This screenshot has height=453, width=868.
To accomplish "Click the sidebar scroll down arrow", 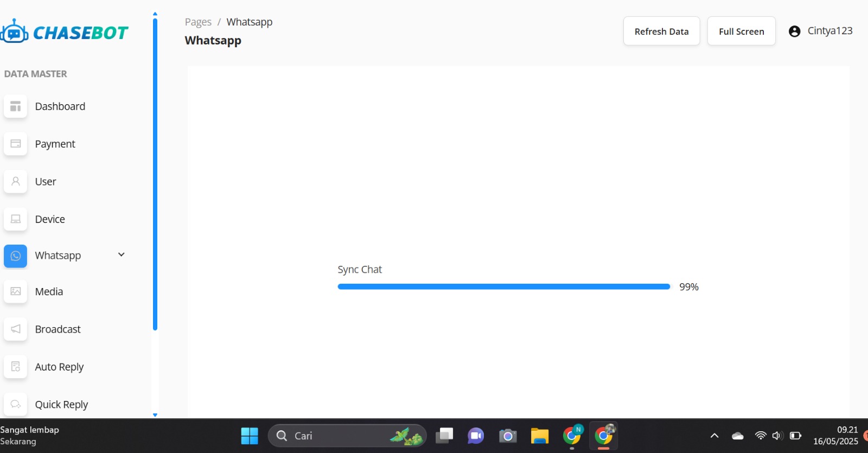I will point(155,415).
